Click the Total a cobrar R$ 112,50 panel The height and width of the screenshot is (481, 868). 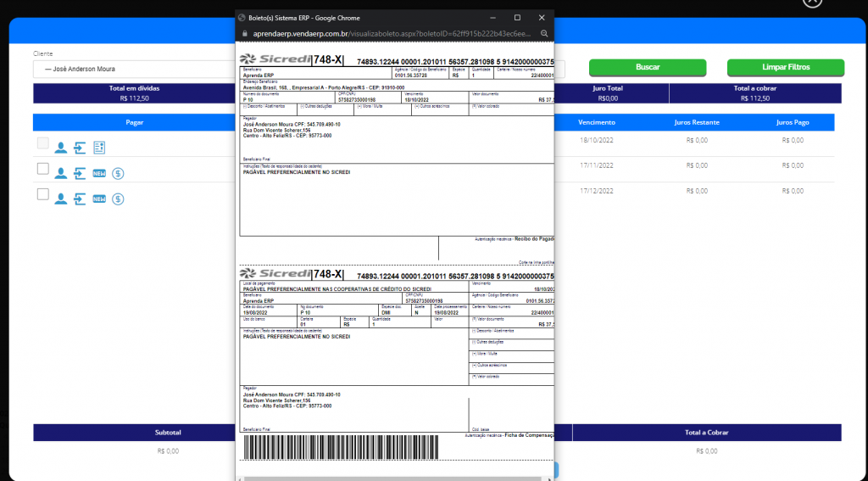tap(755, 93)
